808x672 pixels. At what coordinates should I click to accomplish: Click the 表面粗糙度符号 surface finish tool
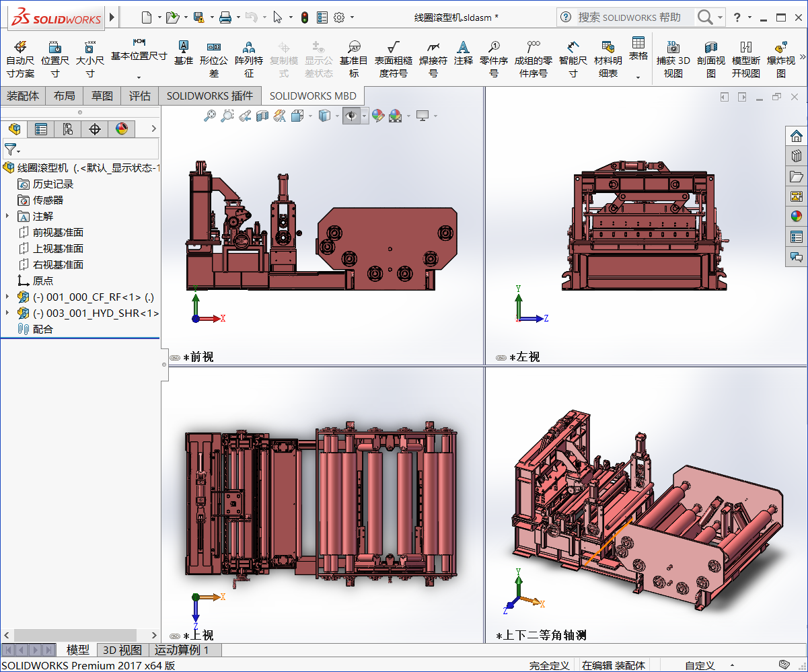(394, 59)
